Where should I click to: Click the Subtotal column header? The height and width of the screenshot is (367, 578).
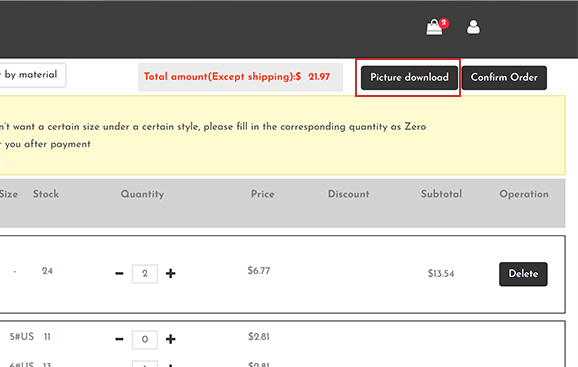point(441,194)
